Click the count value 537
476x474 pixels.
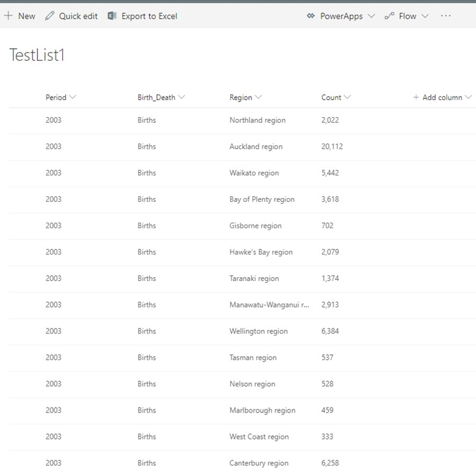(x=327, y=357)
